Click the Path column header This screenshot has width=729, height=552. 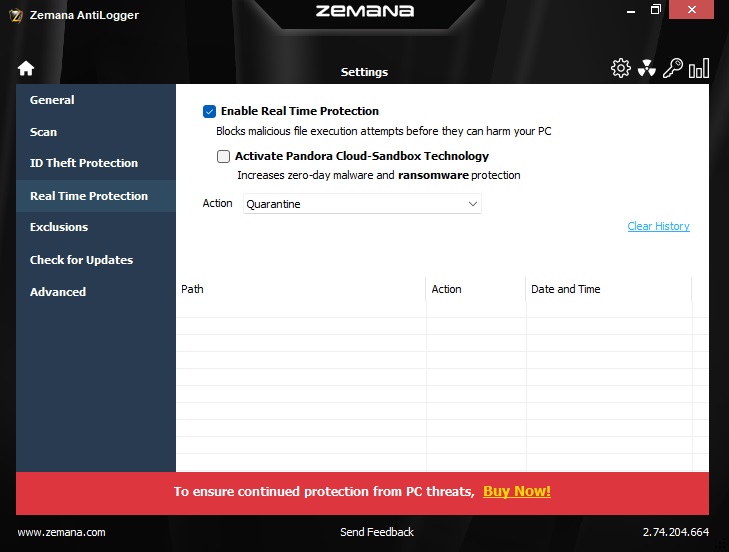192,289
